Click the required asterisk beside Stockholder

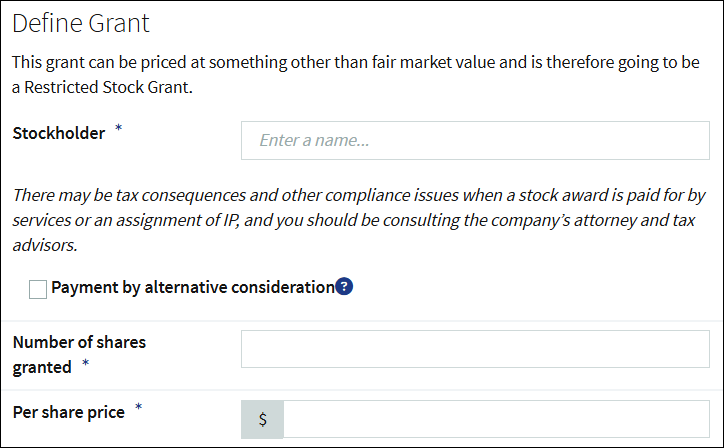(119, 127)
